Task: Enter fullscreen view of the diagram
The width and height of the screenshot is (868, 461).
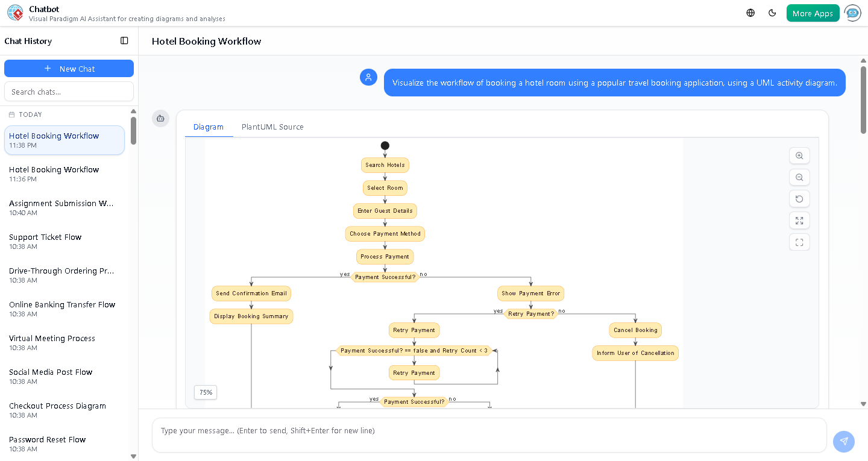Action: click(799, 242)
